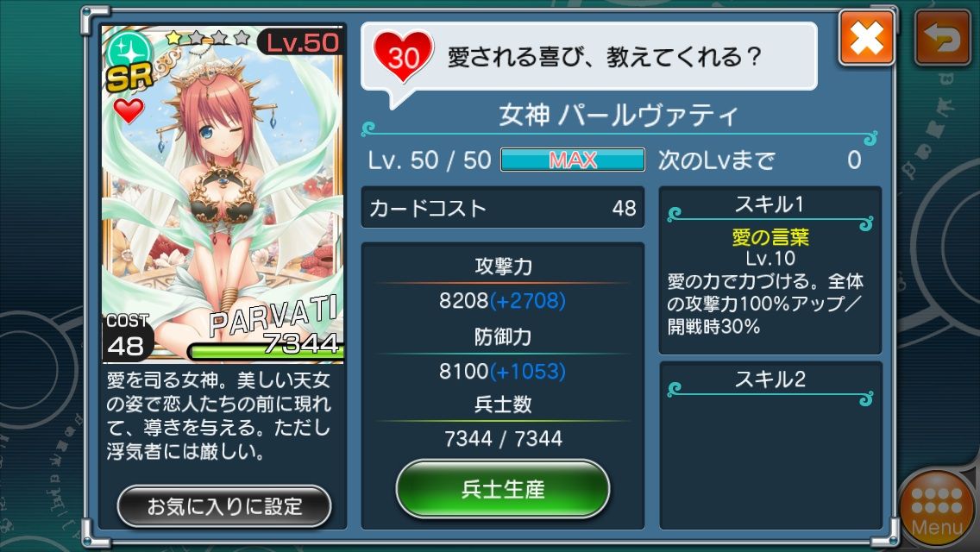This screenshot has width=980, height=552.
Task: Tap the star rating row on card
Action: click(x=208, y=38)
